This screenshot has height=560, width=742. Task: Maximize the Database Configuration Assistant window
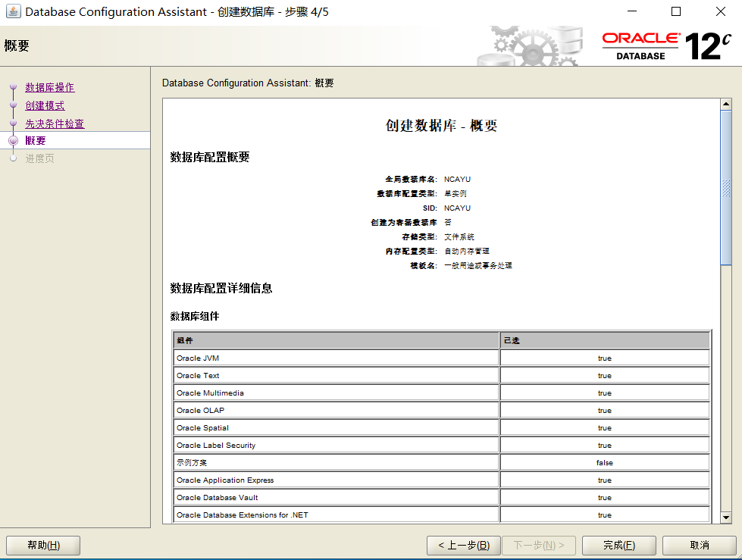[676, 11]
